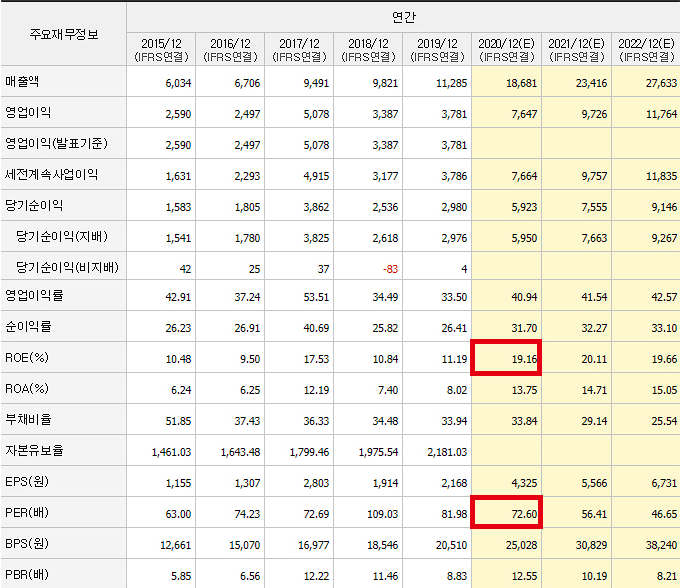Click the 영업이익(발표기준) row label

pos(56,144)
